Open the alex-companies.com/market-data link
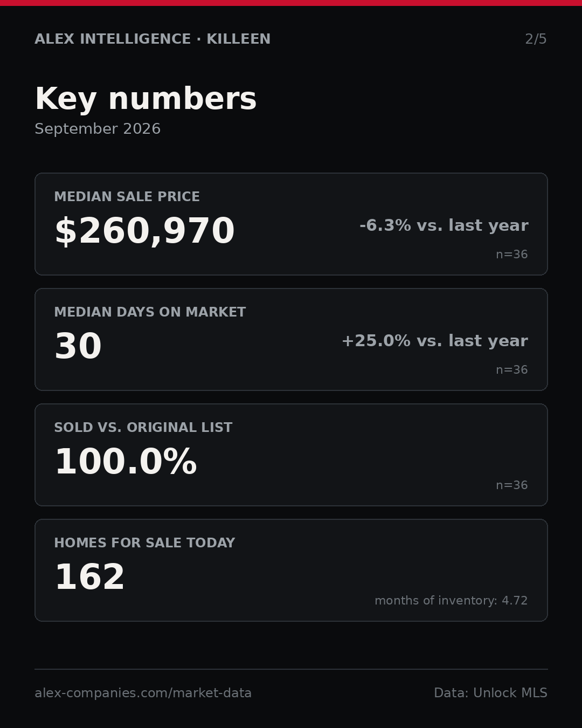The width and height of the screenshot is (582, 728). (143, 693)
